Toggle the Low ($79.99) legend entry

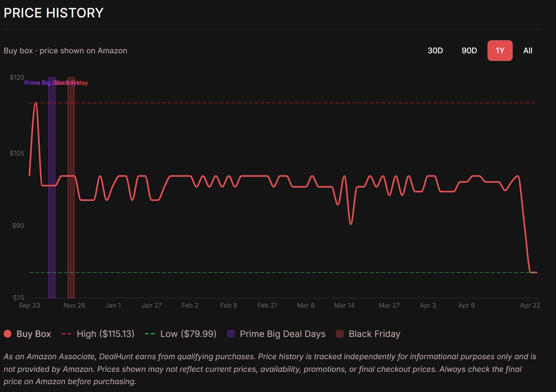181,334
